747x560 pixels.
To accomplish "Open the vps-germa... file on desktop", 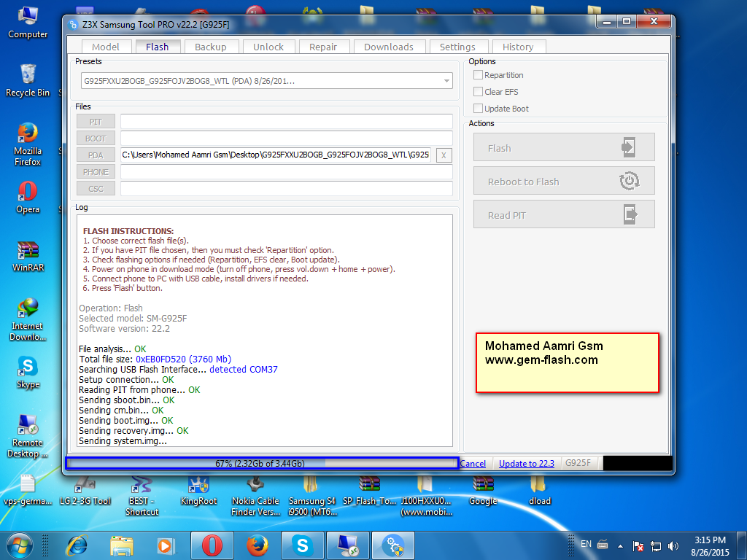I will click(28, 489).
